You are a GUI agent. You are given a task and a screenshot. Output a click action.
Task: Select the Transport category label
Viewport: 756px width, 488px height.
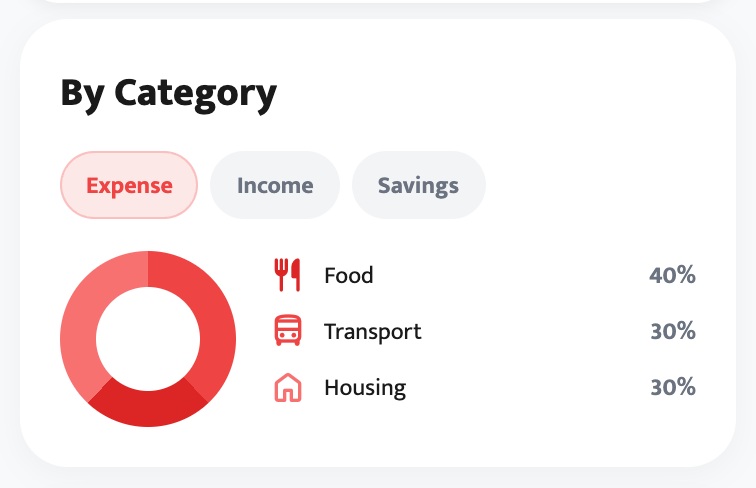pyautogui.click(x=373, y=332)
